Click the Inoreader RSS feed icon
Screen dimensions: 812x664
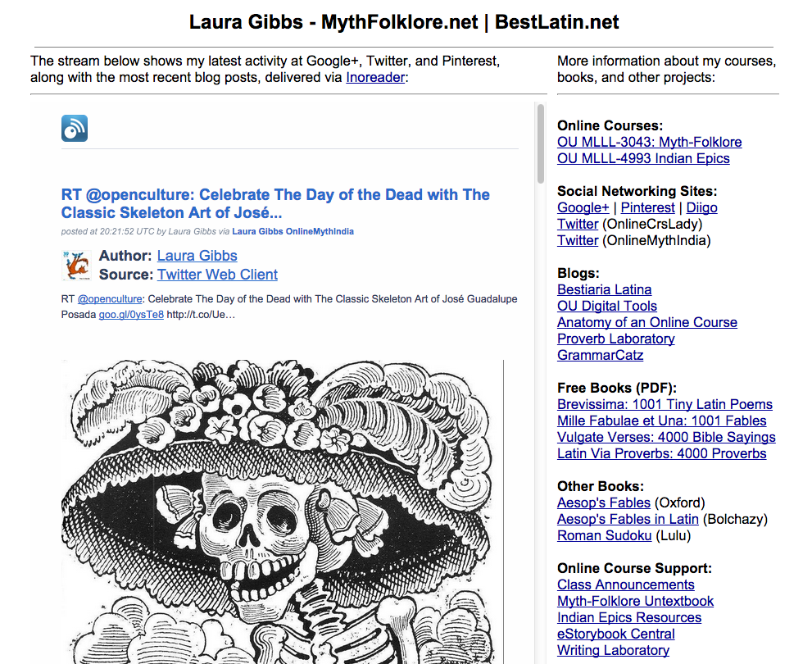[75, 129]
